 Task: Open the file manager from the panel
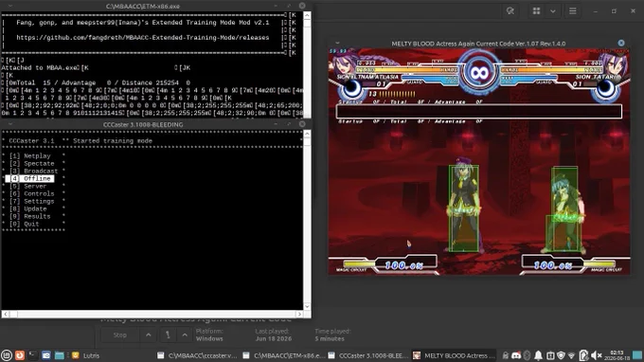click(x=59, y=355)
